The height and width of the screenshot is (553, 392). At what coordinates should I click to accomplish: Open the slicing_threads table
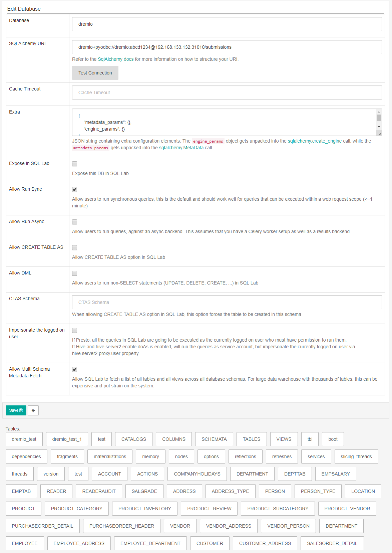[356, 456]
